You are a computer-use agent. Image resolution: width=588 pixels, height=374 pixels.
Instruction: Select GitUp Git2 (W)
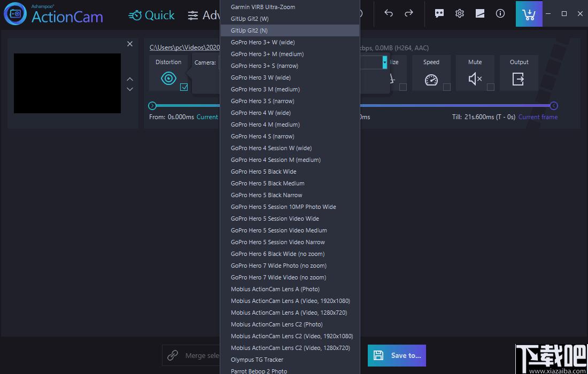290,19
